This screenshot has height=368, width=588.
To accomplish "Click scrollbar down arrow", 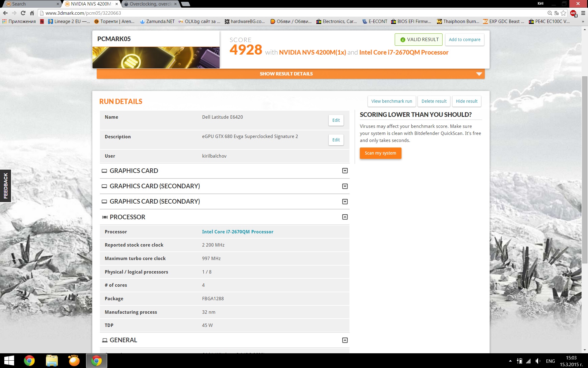I will point(585,350).
